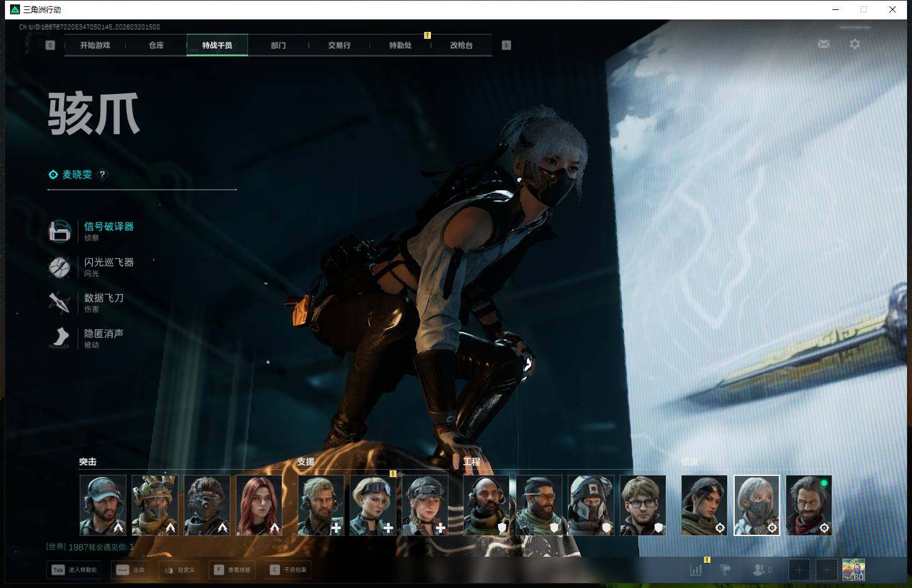Pick the bald bearded engineer operator
Screen dimensions: 912x588
click(x=487, y=505)
